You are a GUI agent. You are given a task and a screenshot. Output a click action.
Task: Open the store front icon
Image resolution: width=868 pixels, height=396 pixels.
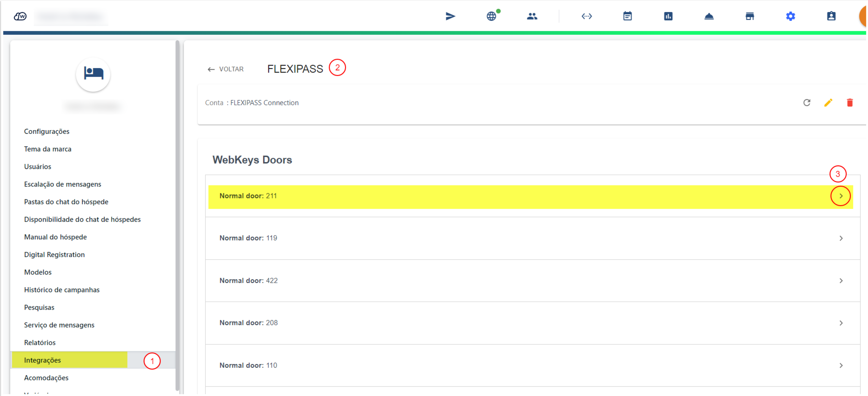750,16
